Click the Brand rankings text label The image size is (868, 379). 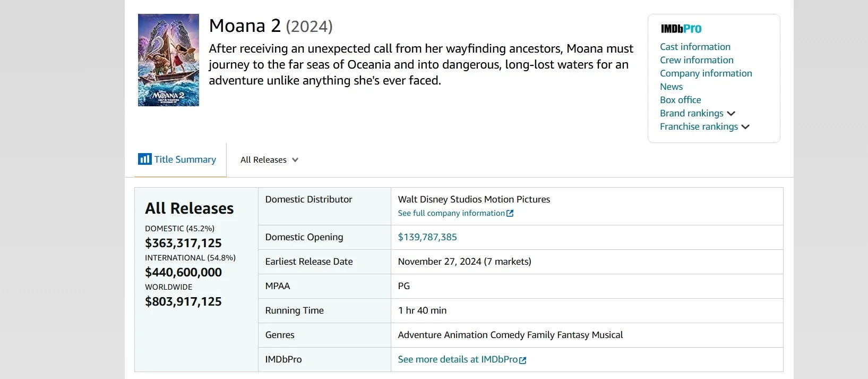click(x=691, y=113)
